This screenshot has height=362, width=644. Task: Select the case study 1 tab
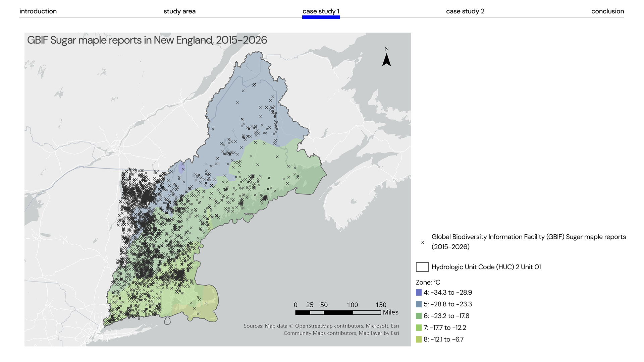point(321,11)
